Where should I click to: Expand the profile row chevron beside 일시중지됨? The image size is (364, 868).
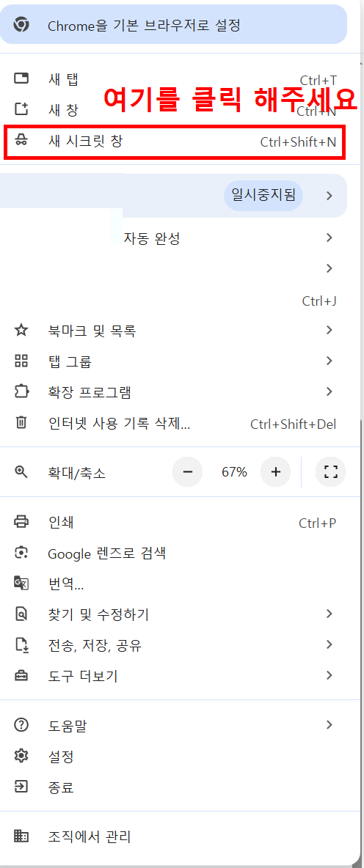point(330,196)
